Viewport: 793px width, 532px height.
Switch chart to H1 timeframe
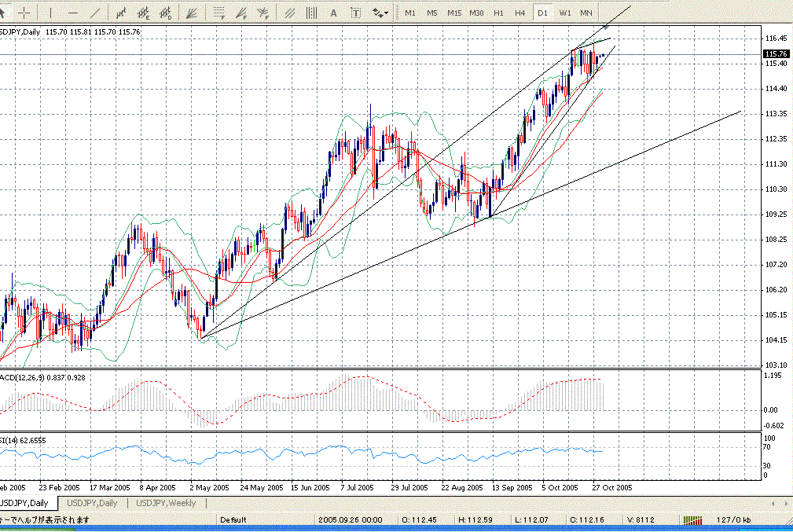click(x=498, y=13)
